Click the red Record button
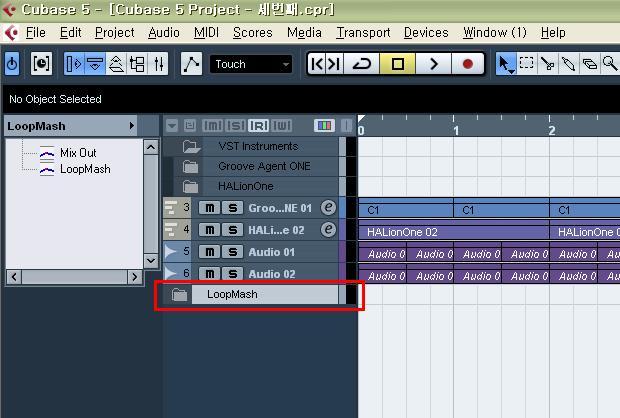Screen dimensions: 620x418 pyautogui.click(x=468, y=63)
